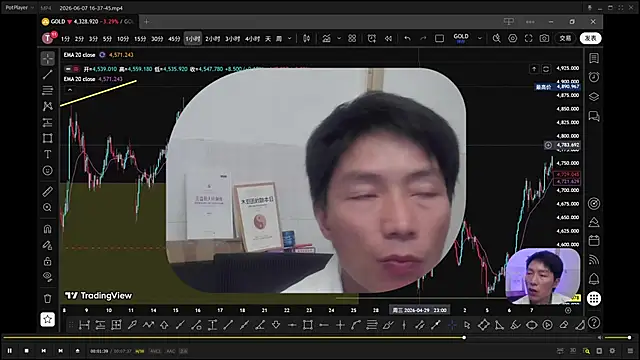
Task: Open the candlestick chart type selector
Action: pos(307,38)
